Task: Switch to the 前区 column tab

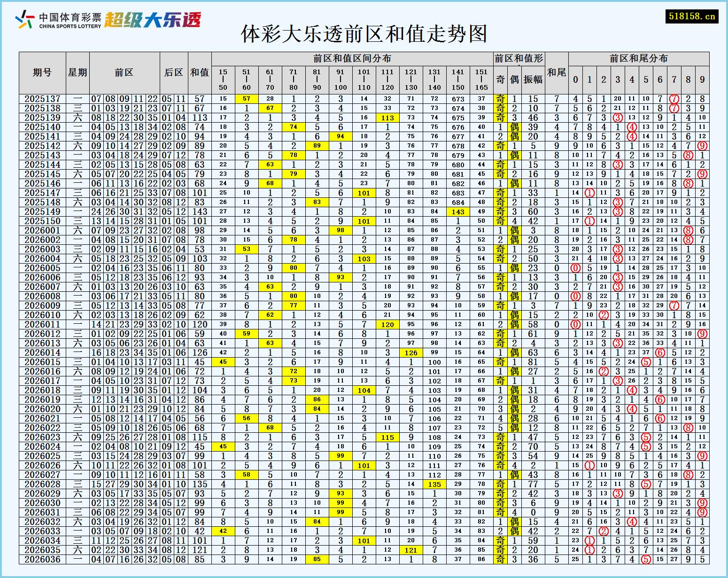Action: click(123, 73)
